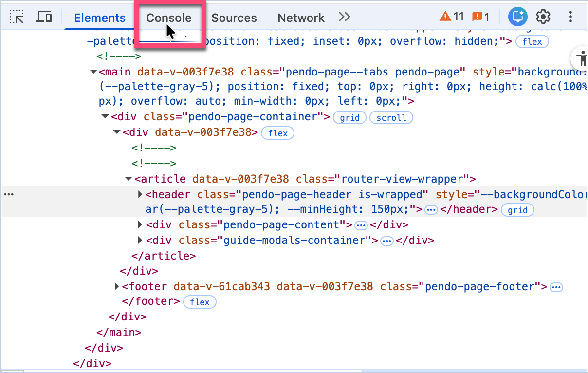Click the accessibility figure button
Screen dimensions: 588x373
pos(581,59)
